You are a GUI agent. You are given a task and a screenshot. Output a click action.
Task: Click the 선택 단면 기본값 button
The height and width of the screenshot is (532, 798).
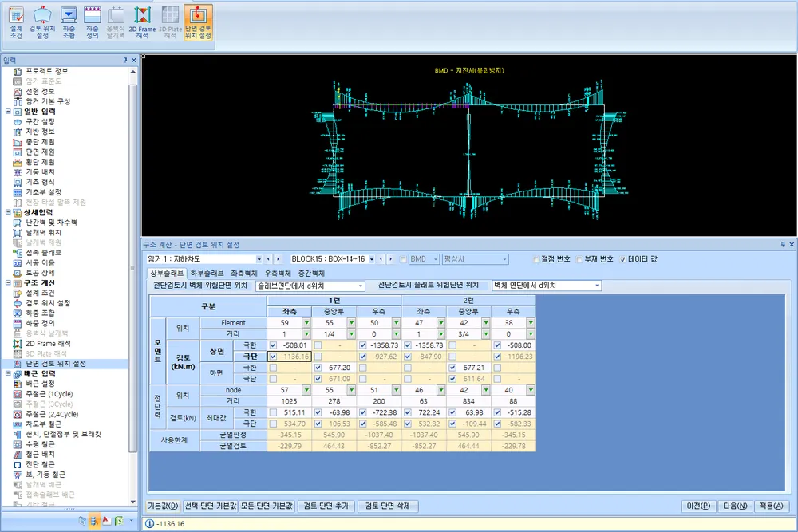click(210, 506)
